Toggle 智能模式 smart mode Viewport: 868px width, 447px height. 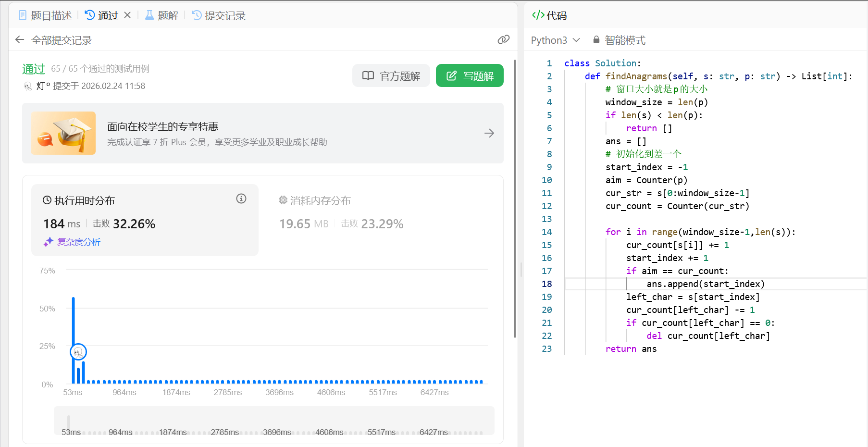point(624,40)
